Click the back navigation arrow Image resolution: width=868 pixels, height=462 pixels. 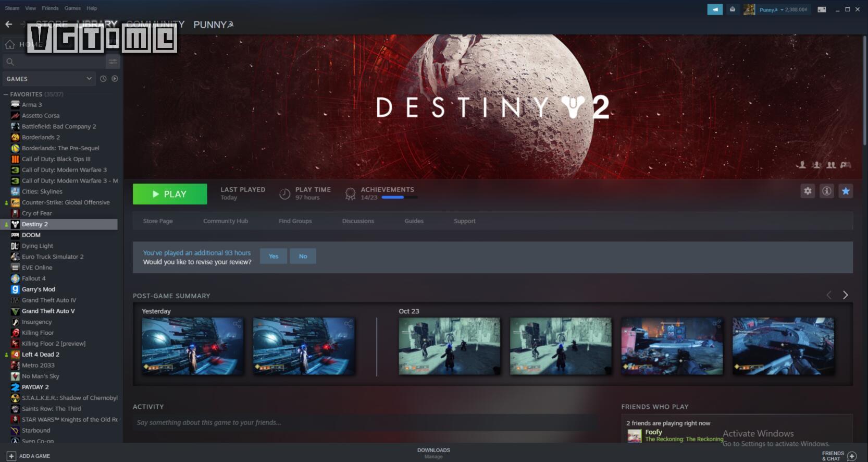pyautogui.click(x=8, y=24)
